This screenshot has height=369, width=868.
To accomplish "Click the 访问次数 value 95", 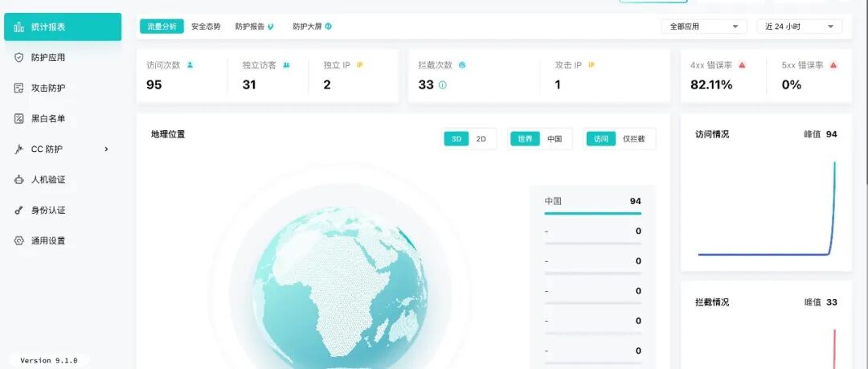I will 154,84.
